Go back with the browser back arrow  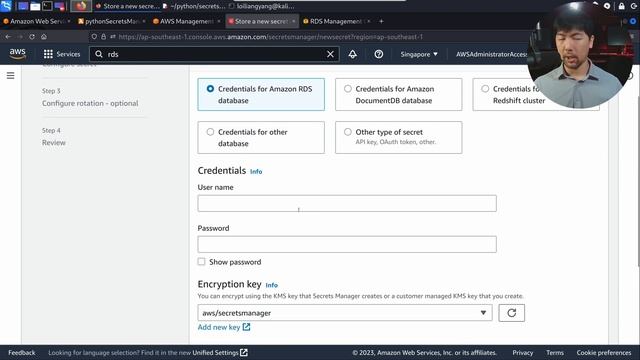tap(8, 37)
